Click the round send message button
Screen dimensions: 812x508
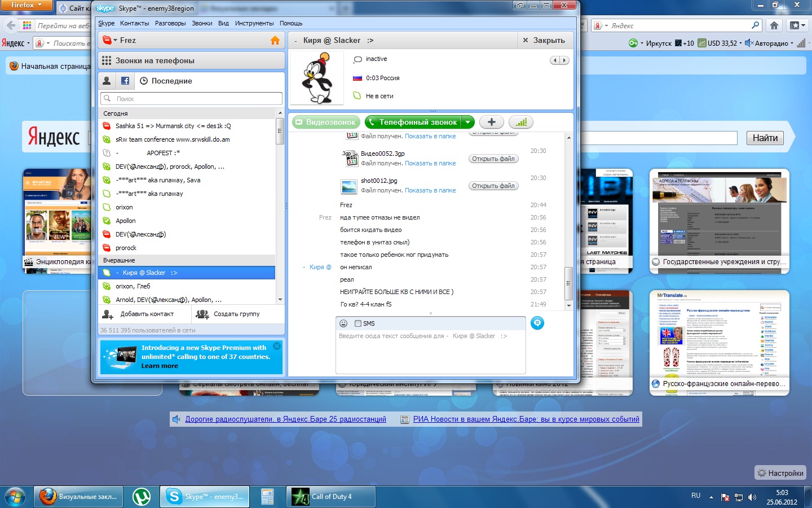(537, 323)
